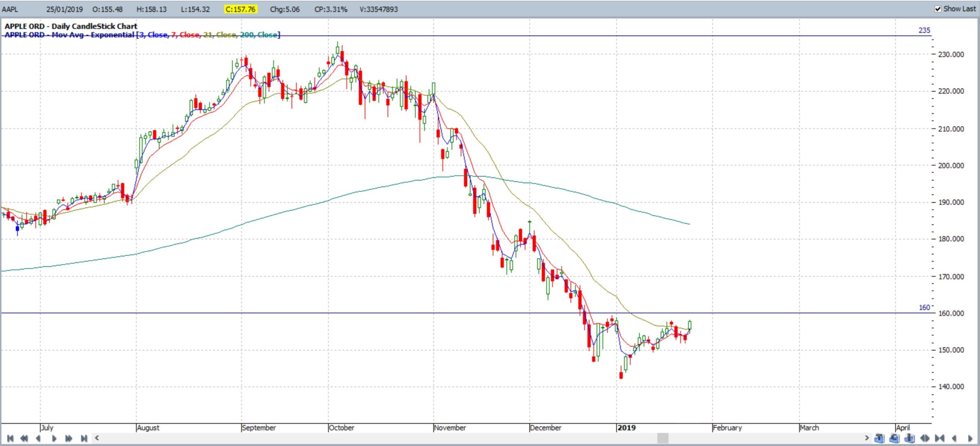
Task: Click the March label on time axis
Action: tap(809, 428)
